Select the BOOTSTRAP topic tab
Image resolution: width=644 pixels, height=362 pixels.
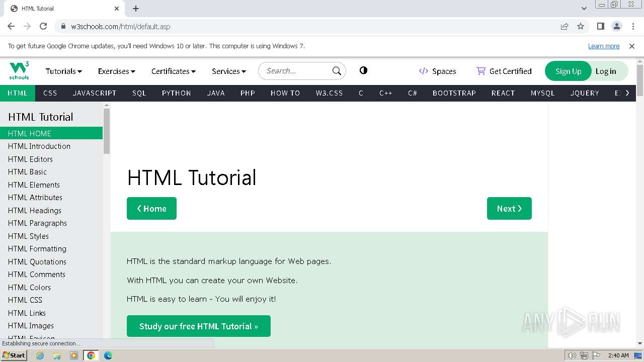454,93
